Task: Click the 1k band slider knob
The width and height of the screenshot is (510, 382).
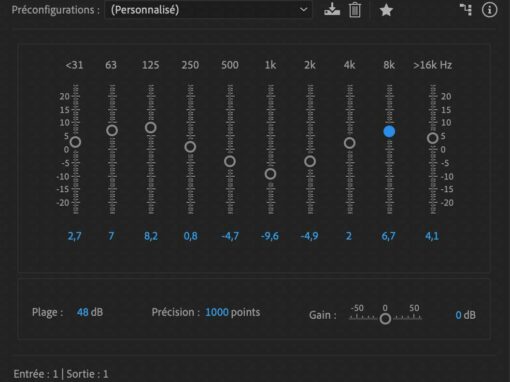Action: click(x=270, y=174)
